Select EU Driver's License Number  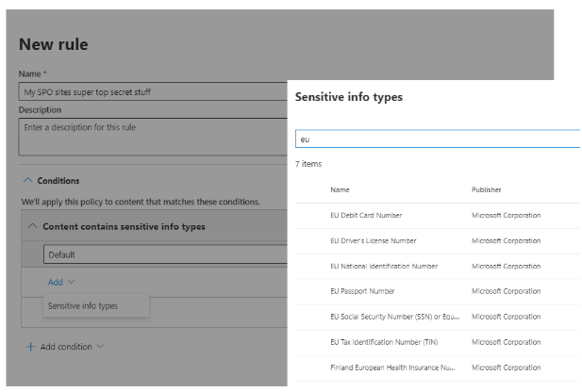click(x=373, y=240)
